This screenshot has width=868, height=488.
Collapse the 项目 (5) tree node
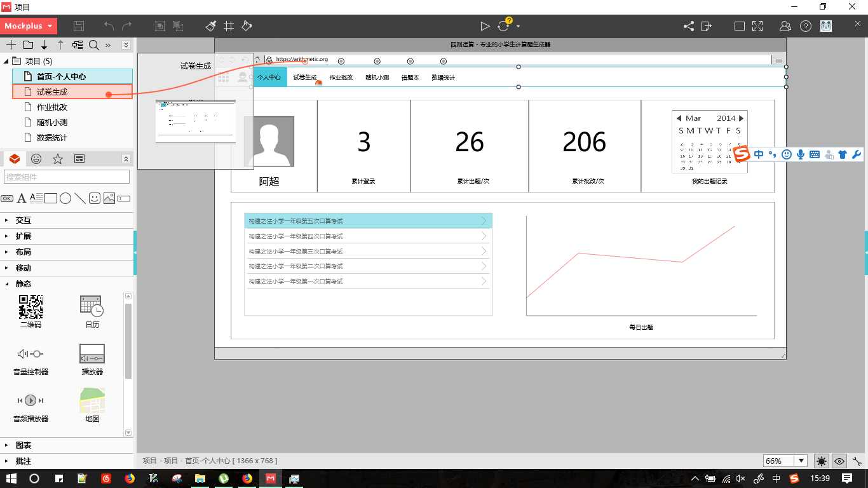click(x=6, y=61)
